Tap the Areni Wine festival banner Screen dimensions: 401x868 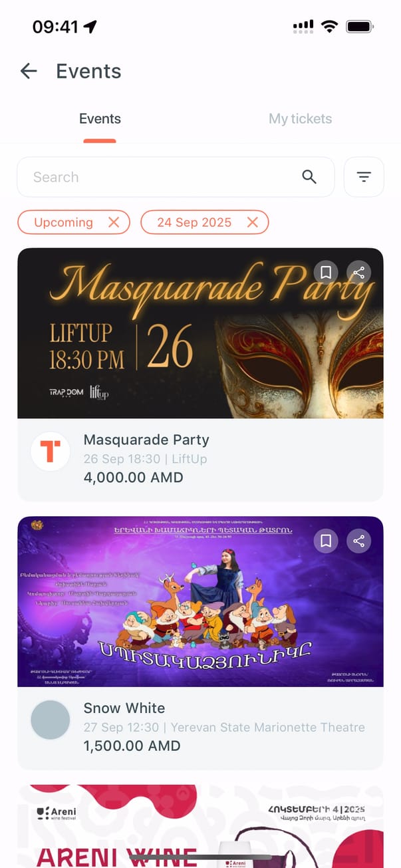[200, 826]
